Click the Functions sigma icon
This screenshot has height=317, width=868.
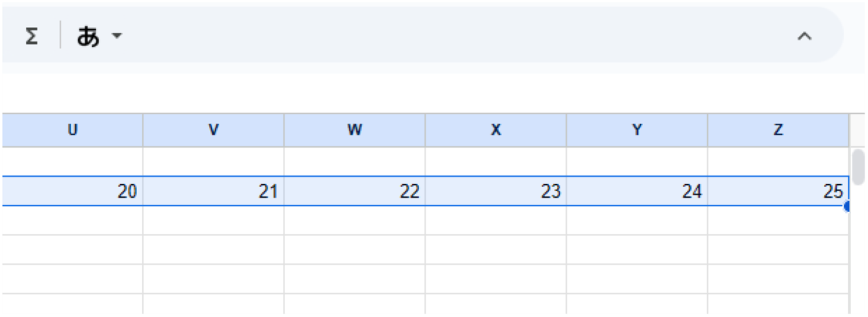click(31, 37)
